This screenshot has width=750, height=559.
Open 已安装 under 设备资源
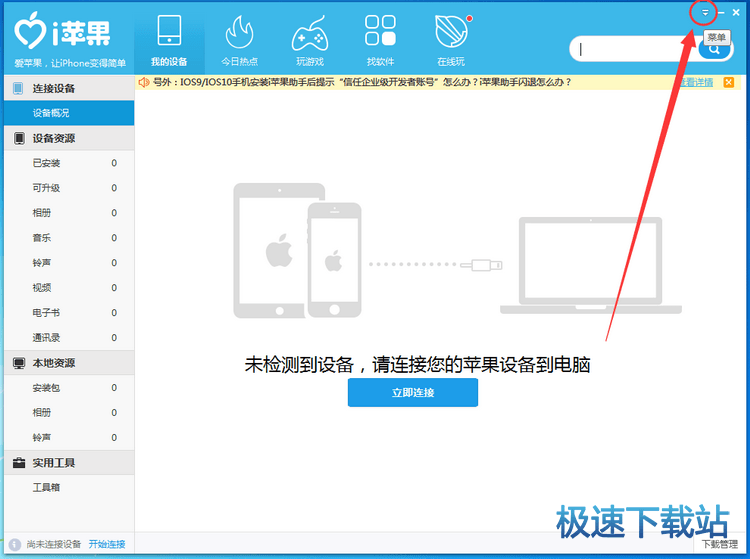point(69,163)
